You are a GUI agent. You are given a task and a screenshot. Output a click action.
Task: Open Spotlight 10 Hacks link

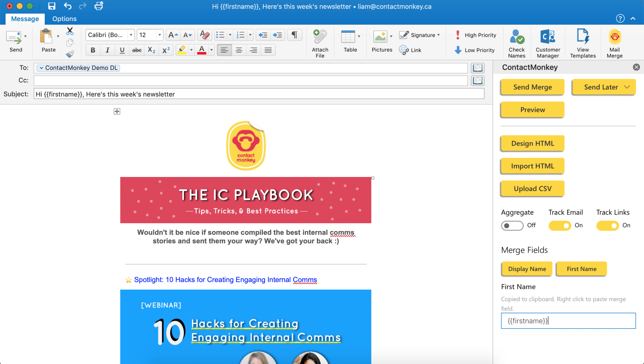pyautogui.click(x=225, y=280)
